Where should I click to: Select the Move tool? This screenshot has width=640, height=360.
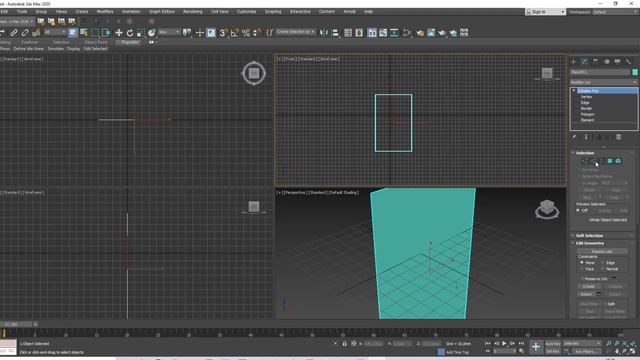click(119, 33)
